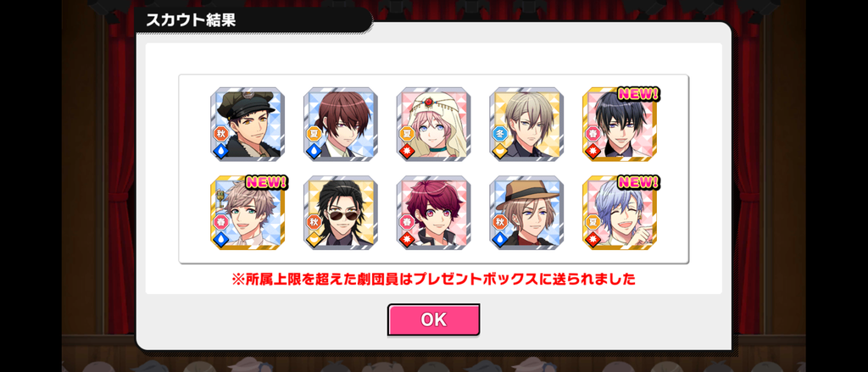
Task: Click the 冬 badge on gray-haired card
Action: 500,133
